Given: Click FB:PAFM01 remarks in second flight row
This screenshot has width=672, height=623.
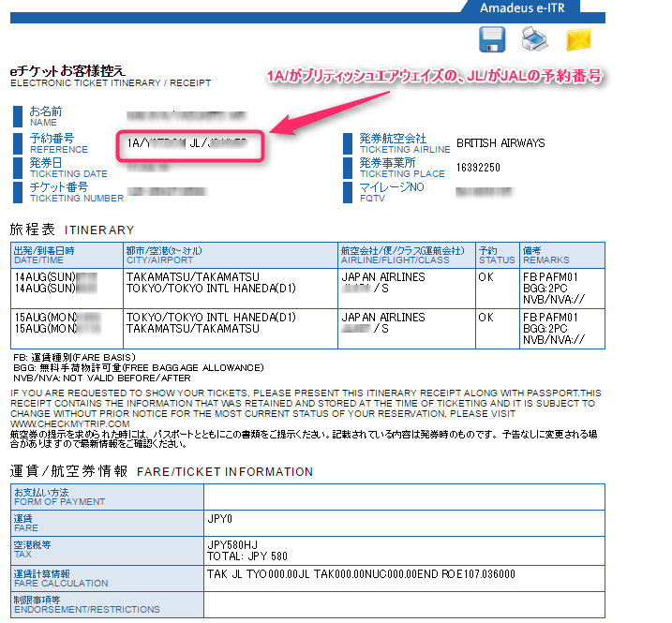Looking at the screenshot, I should pos(550,318).
